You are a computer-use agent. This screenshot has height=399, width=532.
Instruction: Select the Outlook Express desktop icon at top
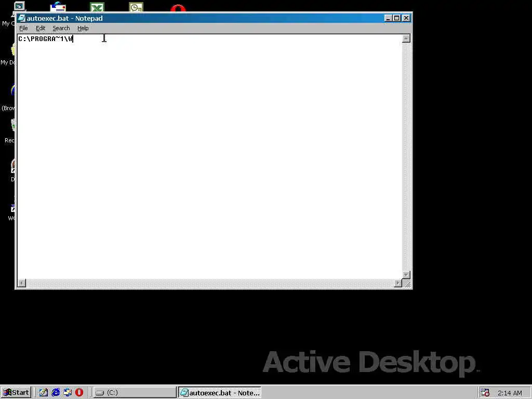(58, 7)
